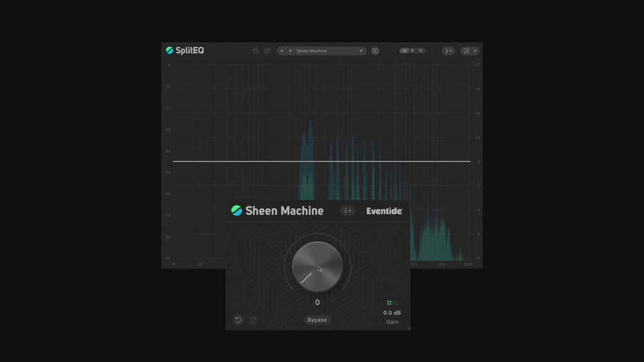Viewport: 644px width, 362px height.
Task: Click the Gain label
Action: (x=392, y=322)
